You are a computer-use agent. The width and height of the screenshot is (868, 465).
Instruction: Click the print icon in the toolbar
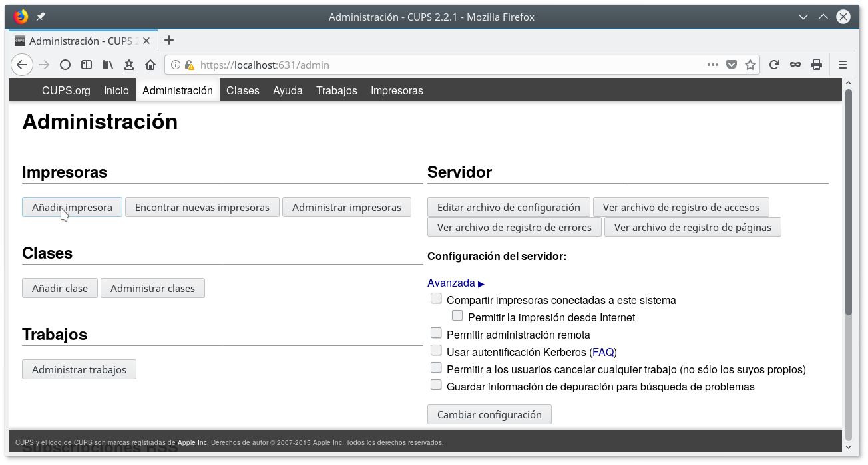coord(817,65)
